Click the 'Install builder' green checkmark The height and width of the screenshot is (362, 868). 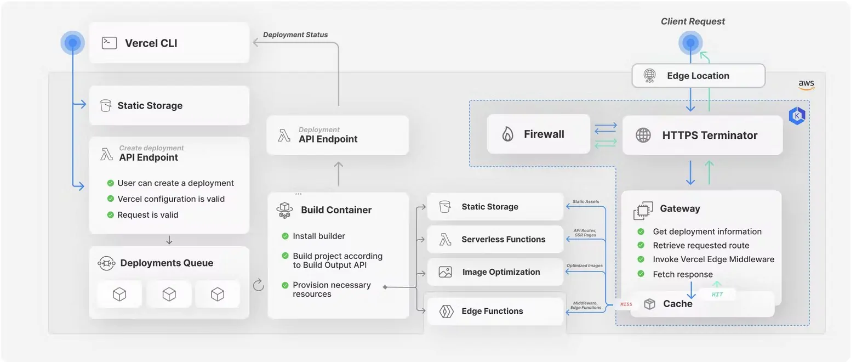click(x=285, y=236)
